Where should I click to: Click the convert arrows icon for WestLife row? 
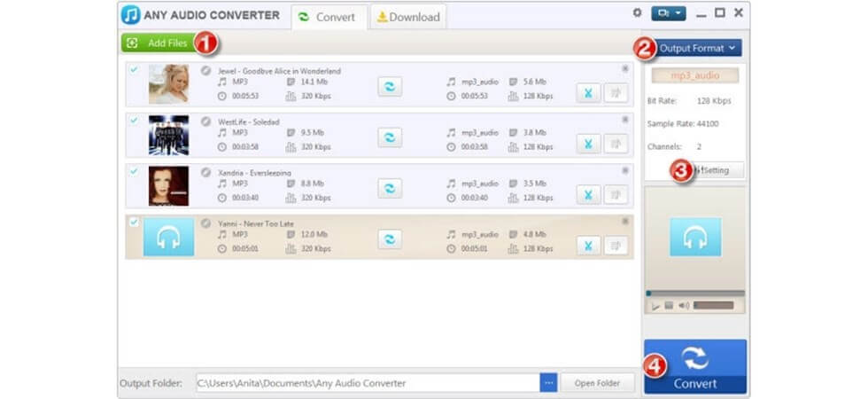tap(390, 137)
